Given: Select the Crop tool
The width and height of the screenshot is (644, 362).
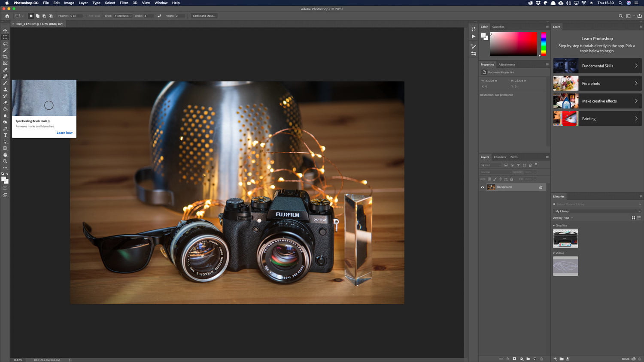Looking at the screenshot, I should (5, 57).
